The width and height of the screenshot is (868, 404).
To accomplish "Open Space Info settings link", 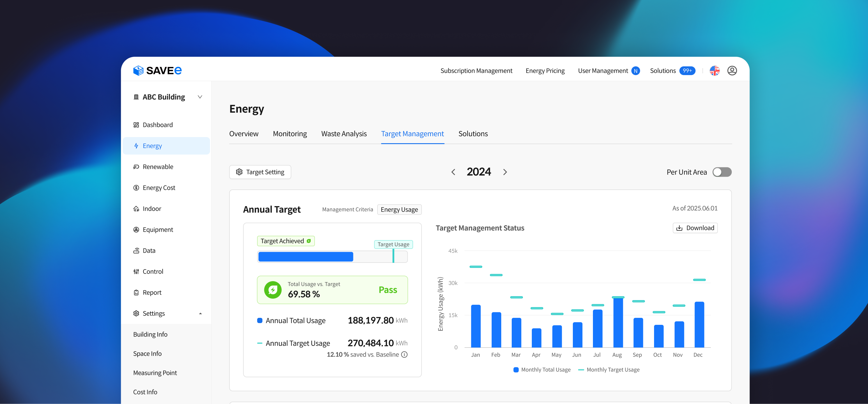I will coord(147,354).
